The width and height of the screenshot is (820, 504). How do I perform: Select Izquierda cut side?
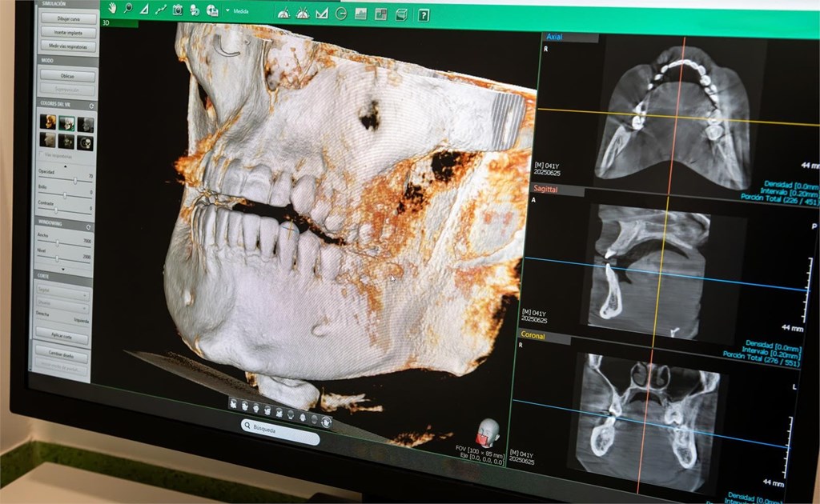(x=81, y=321)
